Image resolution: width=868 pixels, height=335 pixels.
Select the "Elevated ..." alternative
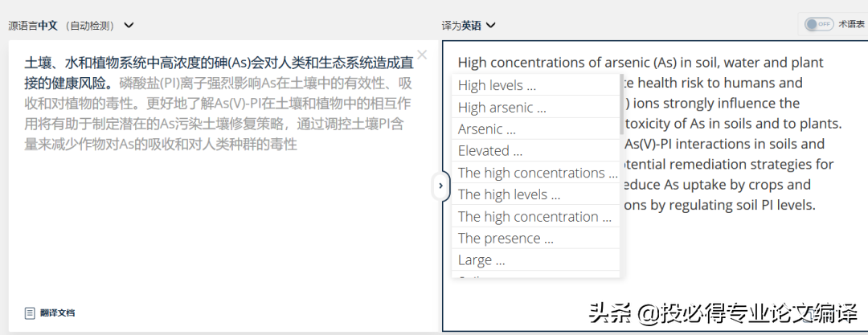(x=490, y=150)
